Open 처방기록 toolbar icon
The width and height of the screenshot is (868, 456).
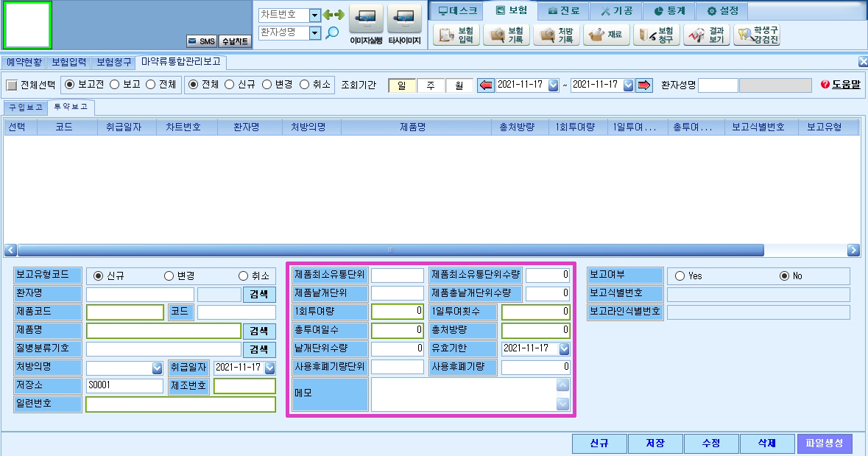pyautogui.click(x=557, y=35)
